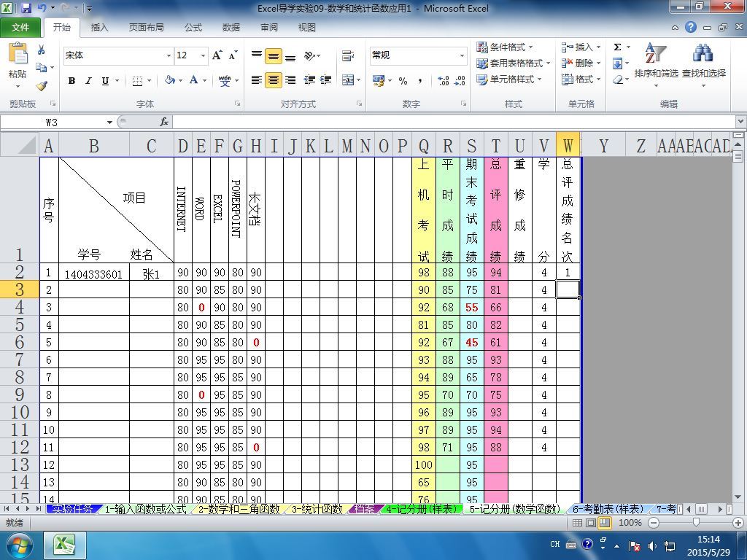Click the AutoSum sigma icon
The image size is (747, 560).
tap(617, 47)
